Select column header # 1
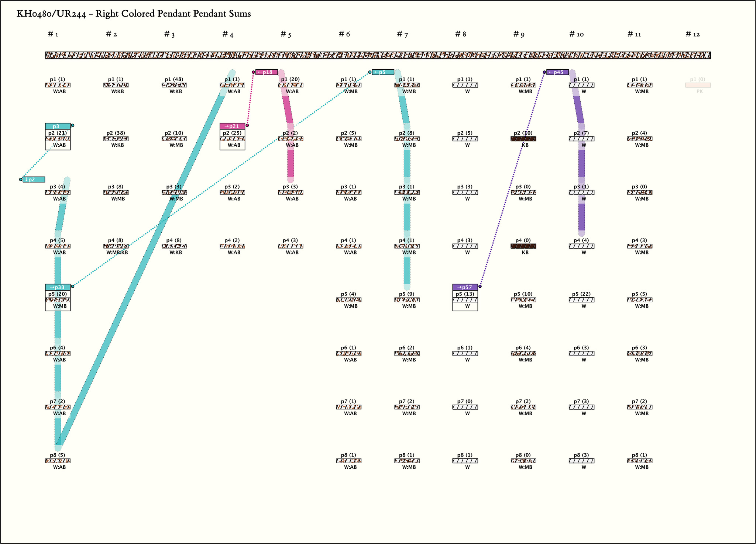 point(53,34)
